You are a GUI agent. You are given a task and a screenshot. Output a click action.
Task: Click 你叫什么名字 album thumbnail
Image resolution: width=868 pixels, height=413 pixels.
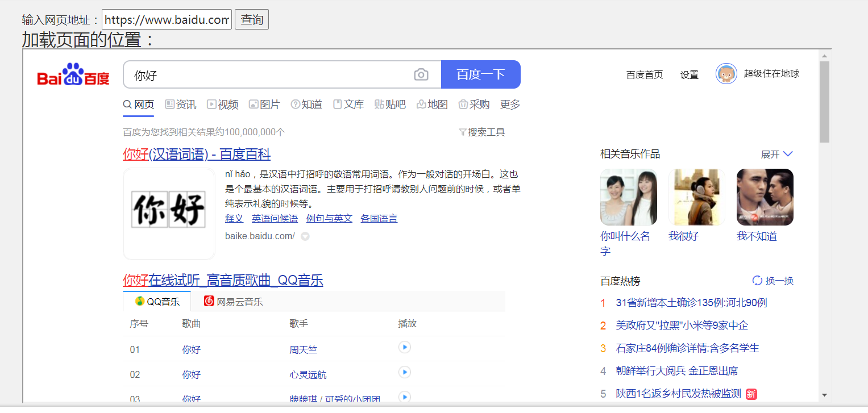click(x=629, y=197)
